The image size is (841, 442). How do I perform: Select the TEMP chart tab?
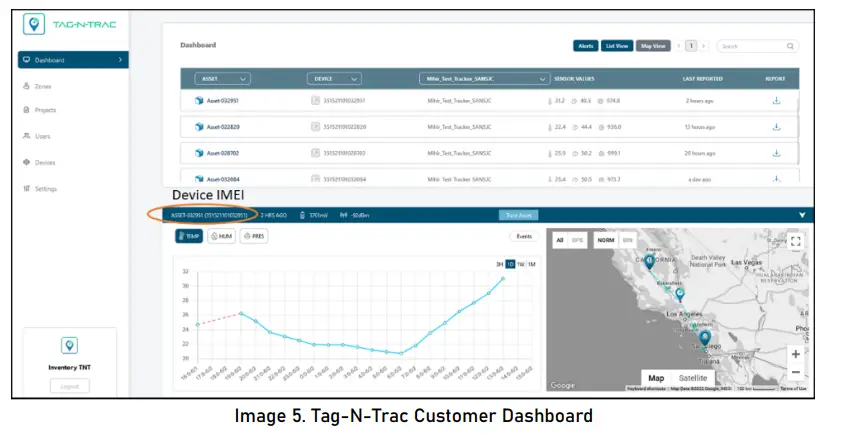(189, 236)
